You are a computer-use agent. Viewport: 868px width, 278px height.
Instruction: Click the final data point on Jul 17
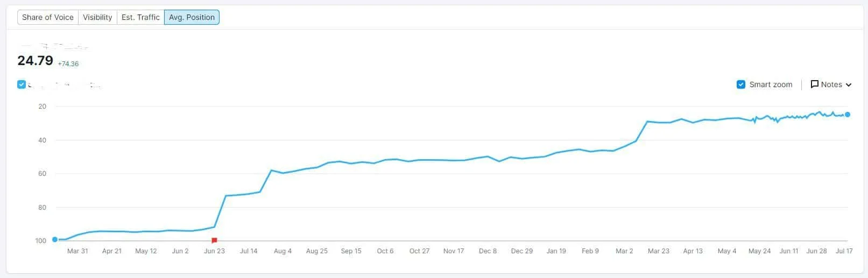tap(848, 115)
